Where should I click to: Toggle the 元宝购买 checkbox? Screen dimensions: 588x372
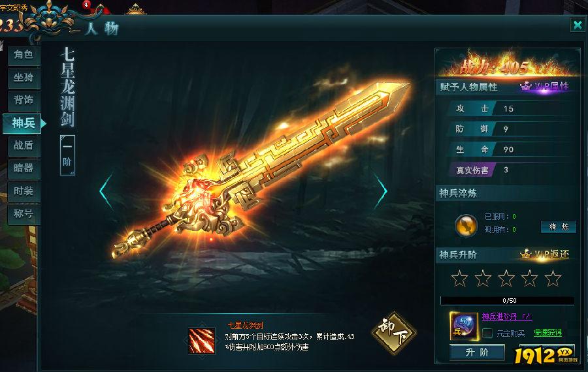(487, 333)
